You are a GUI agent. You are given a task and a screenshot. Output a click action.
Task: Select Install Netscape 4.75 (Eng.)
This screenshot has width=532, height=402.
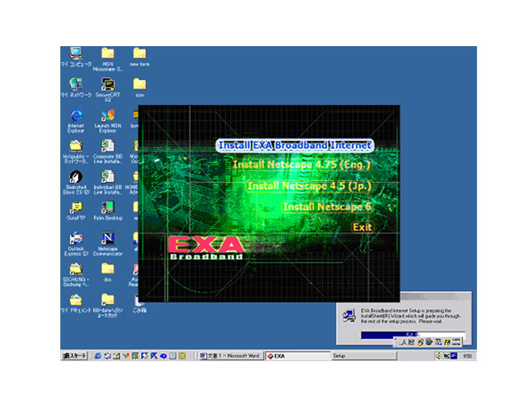coord(301,165)
